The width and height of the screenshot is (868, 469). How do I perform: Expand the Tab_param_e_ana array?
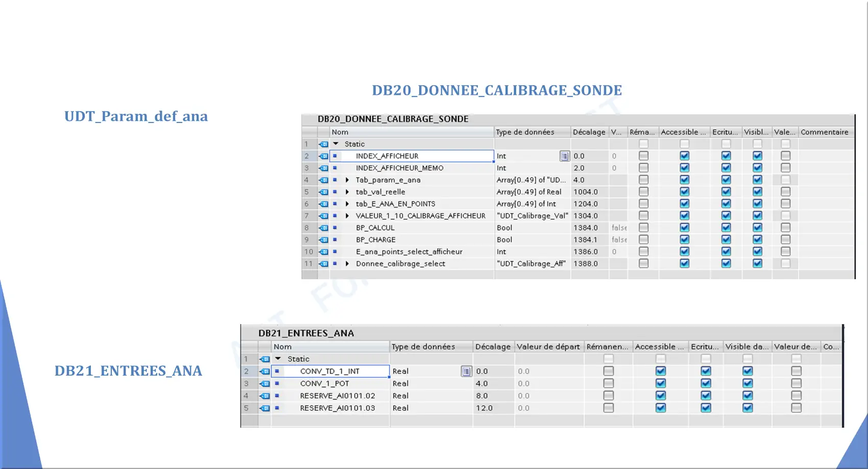tap(347, 180)
